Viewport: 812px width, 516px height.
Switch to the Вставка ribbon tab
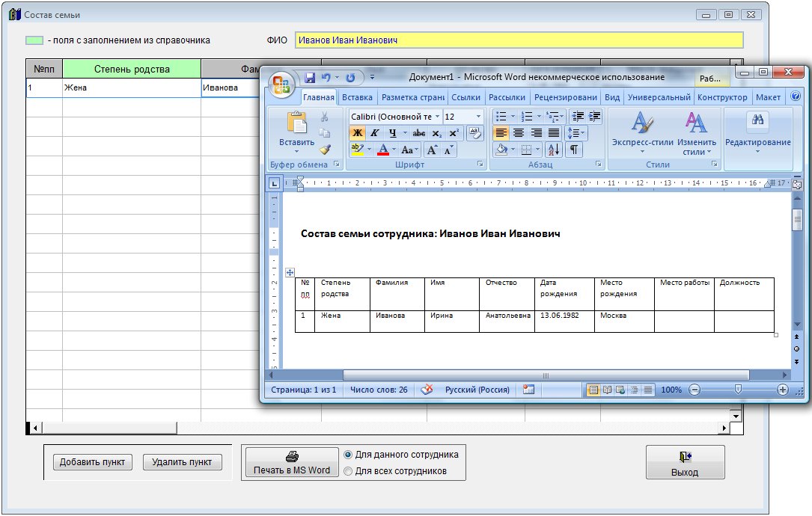[x=357, y=97]
